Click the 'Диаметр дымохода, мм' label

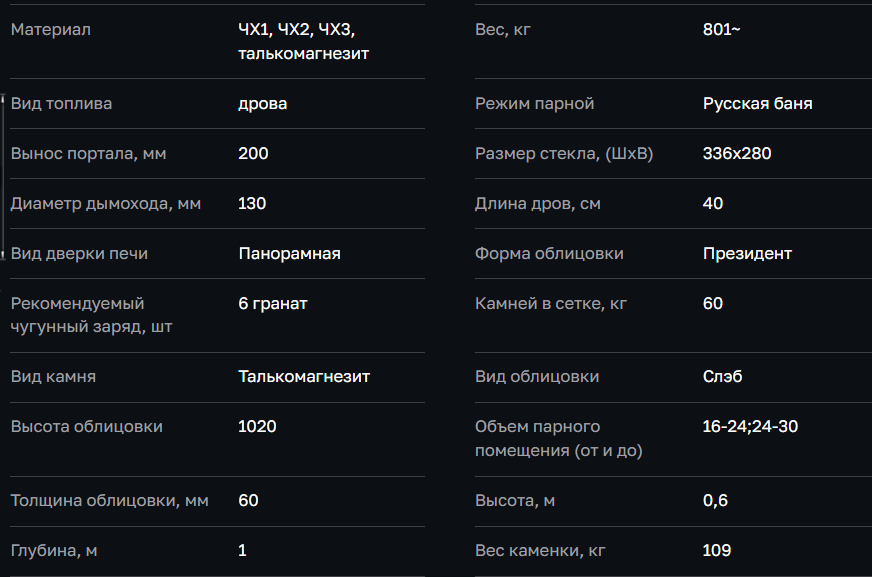tap(105, 204)
